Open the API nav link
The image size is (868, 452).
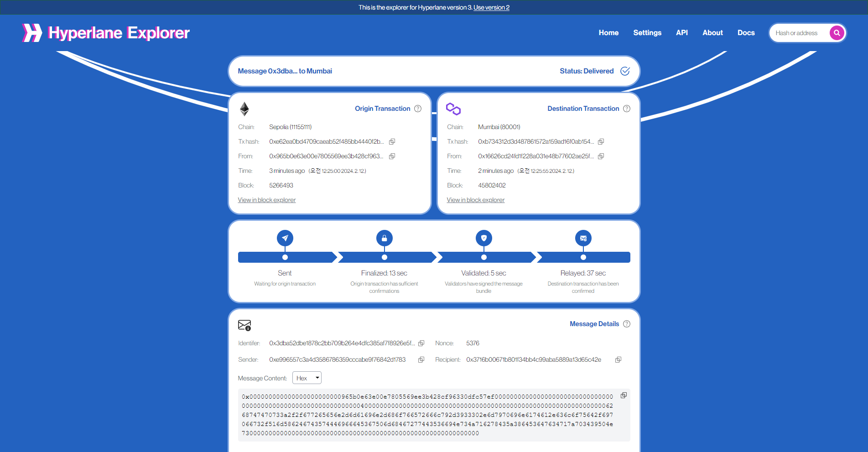pos(682,33)
